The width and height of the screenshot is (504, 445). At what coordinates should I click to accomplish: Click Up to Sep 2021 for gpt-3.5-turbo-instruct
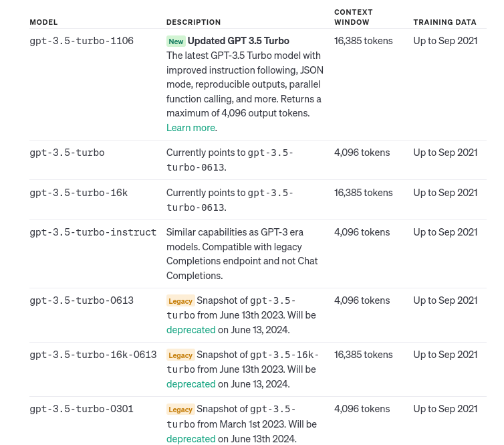pyautogui.click(x=445, y=232)
